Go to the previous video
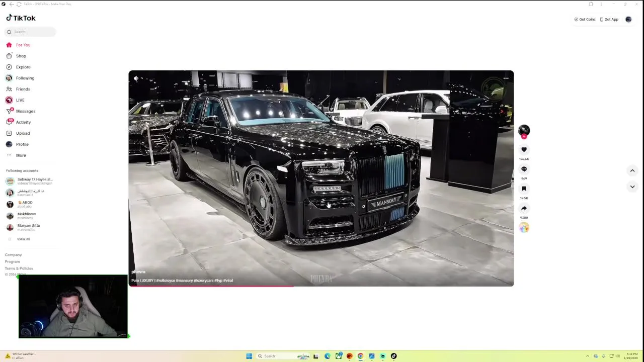 (632, 170)
